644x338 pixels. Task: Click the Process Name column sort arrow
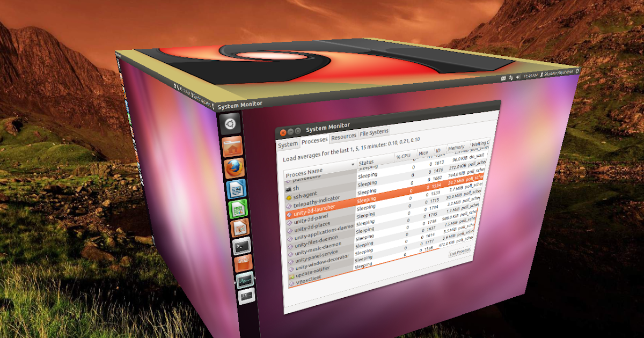pyautogui.click(x=353, y=164)
